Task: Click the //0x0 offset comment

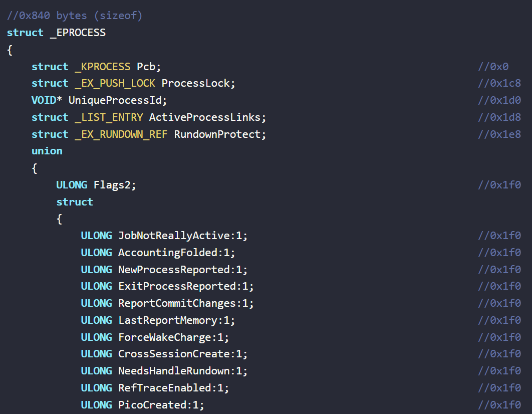Action: tap(493, 67)
